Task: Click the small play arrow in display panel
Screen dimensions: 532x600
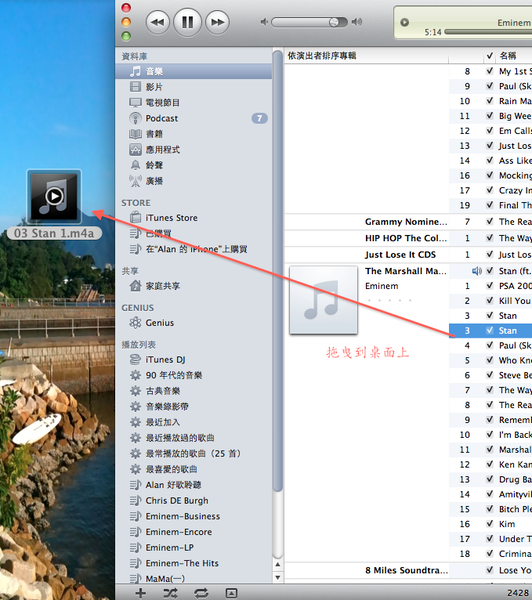Action: (x=404, y=22)
